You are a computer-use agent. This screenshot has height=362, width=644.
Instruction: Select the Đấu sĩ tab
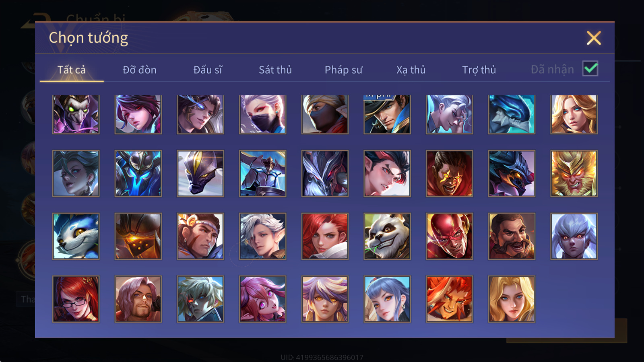click(x=208, y=70)
